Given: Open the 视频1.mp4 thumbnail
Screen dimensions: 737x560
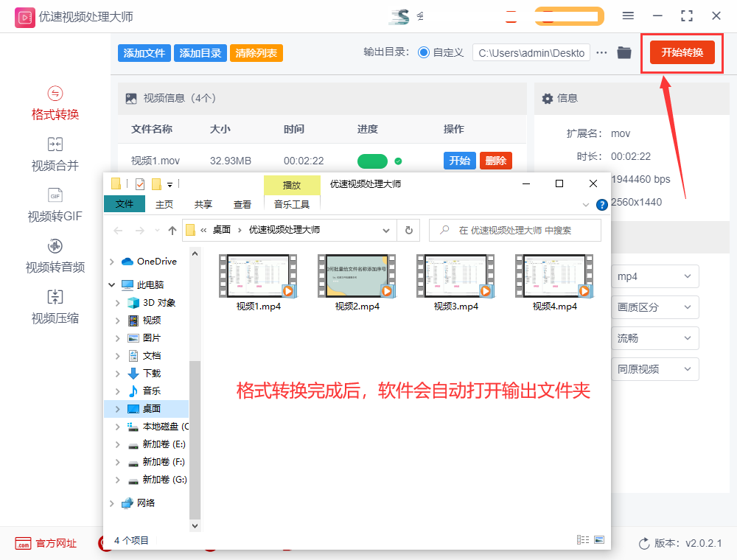Looking at the screenshot, I should coord(258,276).
